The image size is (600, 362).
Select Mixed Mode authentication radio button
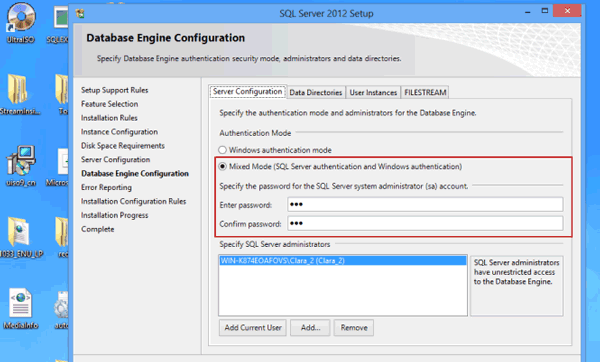tap(222, 166)
